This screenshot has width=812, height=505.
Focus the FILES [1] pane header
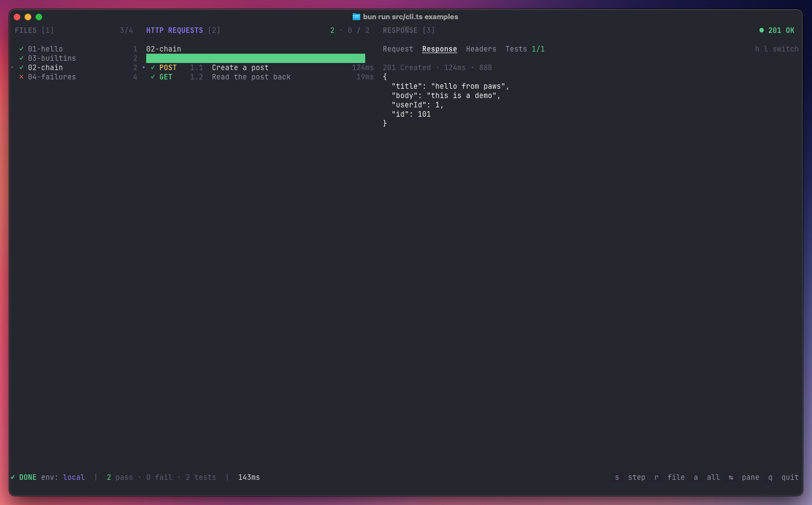(34, 31)
